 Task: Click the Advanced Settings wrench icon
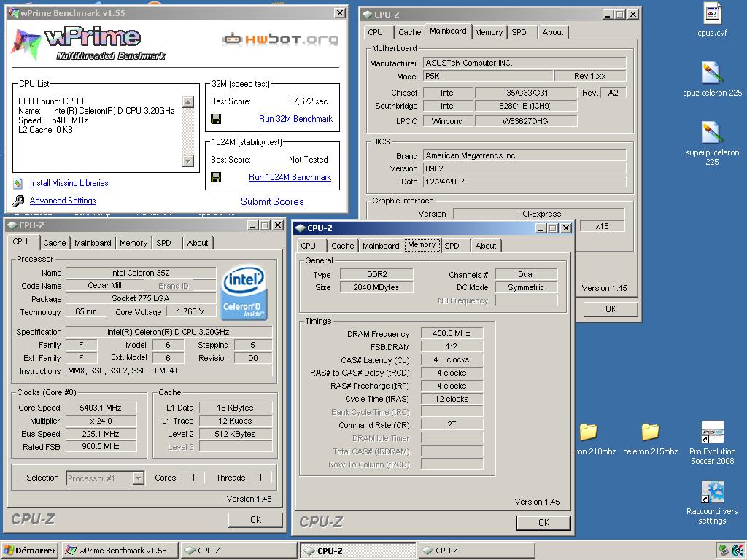[18, 201]
